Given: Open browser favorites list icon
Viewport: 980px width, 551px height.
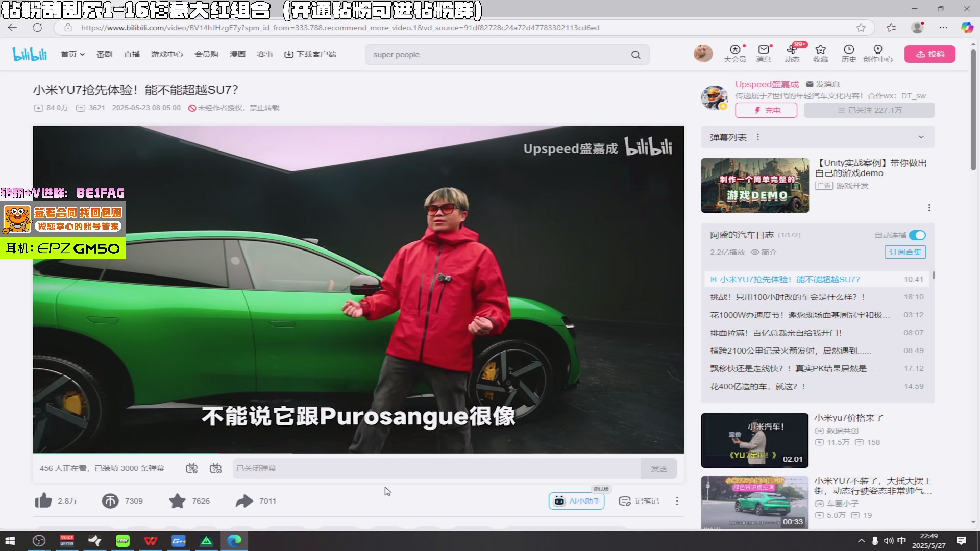Looking at the screenshot, I should 891,28.
